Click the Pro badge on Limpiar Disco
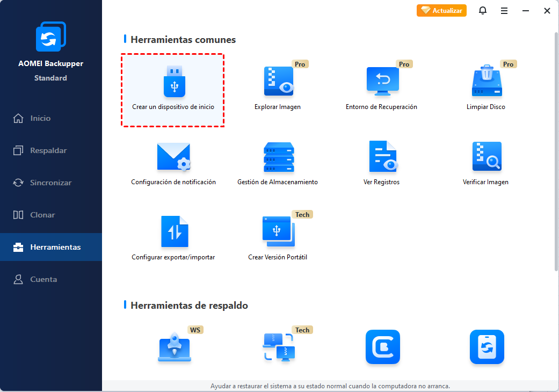 point(508,64)
